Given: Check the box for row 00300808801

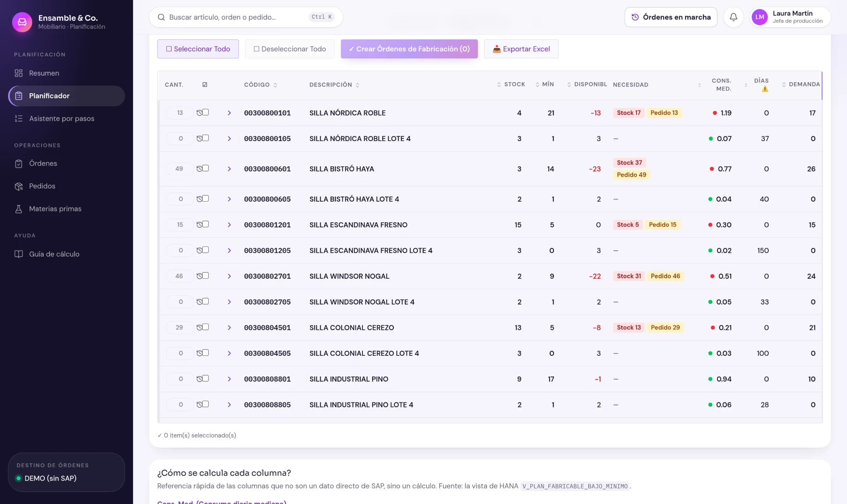Looking at the screenshot, I should pyautogui.click(x=206, y=378).
